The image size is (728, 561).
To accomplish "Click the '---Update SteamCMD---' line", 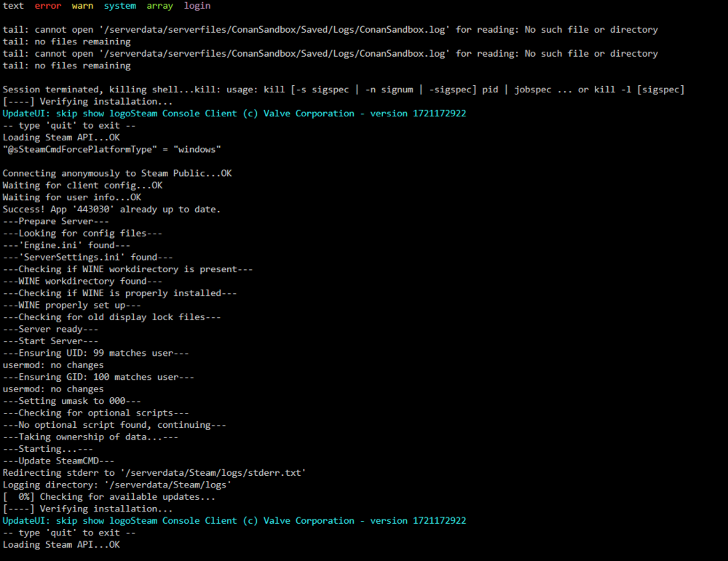I will [58, 461].
